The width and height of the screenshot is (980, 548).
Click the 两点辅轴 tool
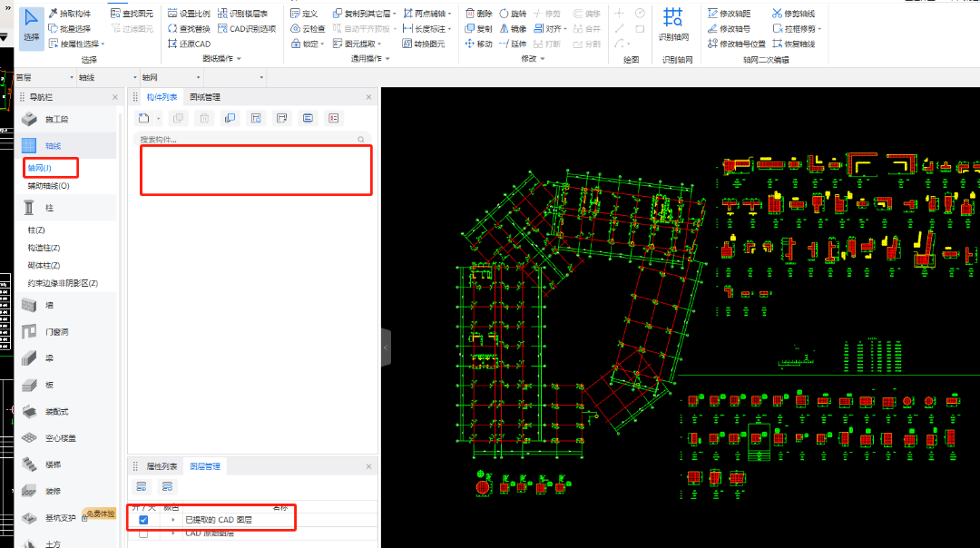tap(426, 13)
